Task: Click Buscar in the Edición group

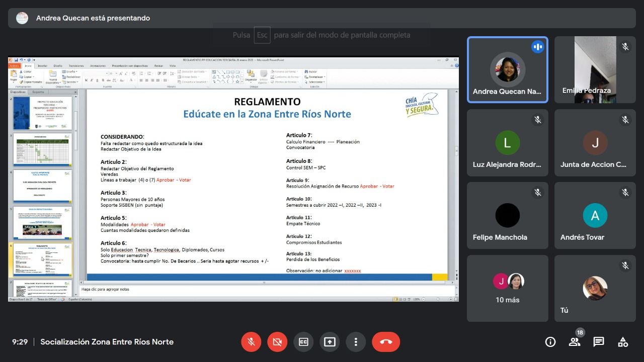Action: pos(310,72)
